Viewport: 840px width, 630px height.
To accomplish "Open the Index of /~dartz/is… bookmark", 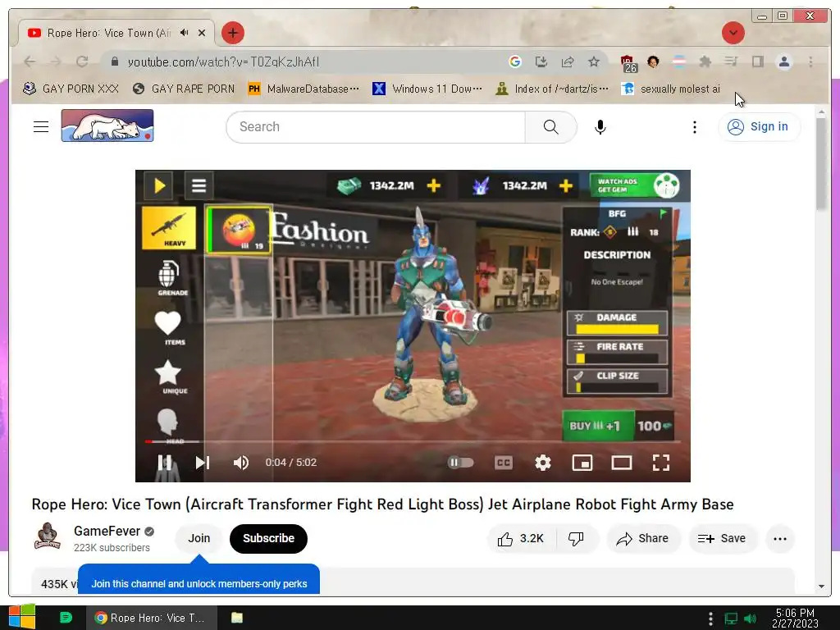I will (x=552, y=89).
